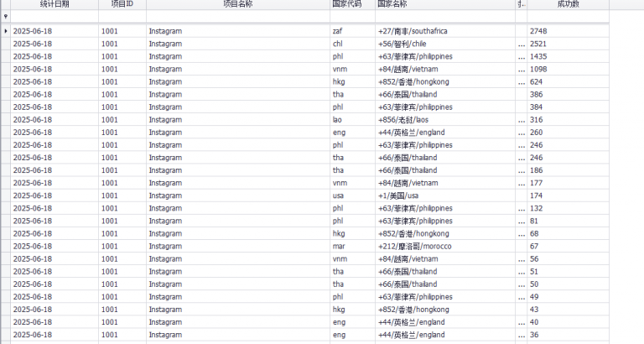Click the filter box under 成功数
The image size is (644, 344).
(x=569, y=17)
